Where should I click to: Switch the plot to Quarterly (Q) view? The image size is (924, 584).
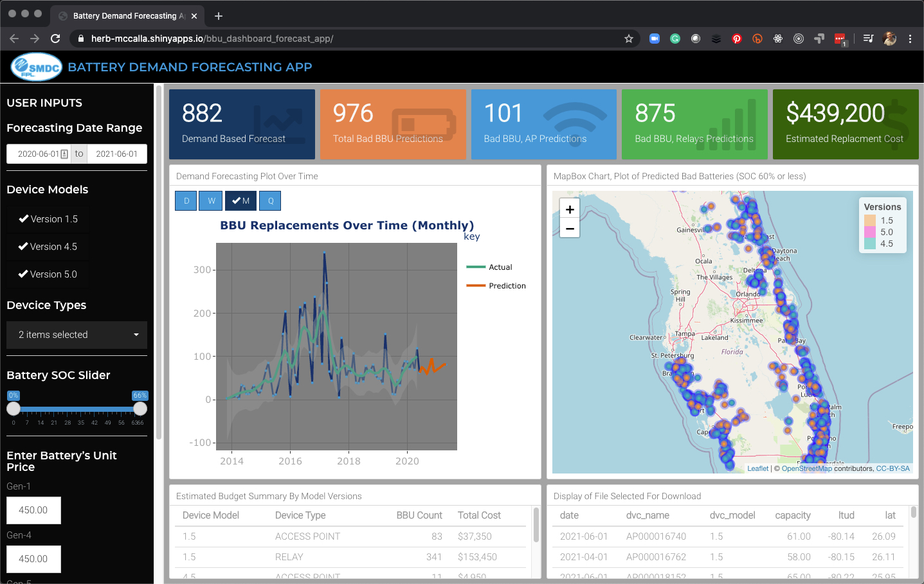coord(271,201)
